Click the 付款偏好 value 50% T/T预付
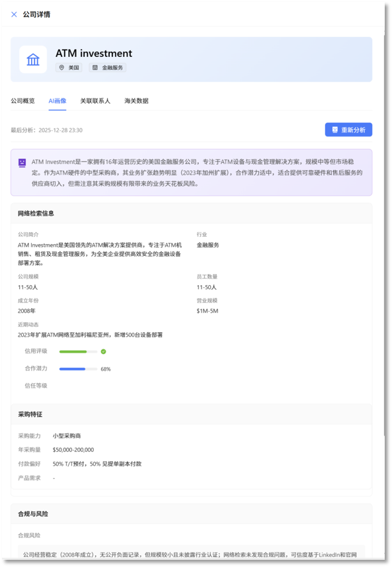Viewport: 392px width, 567px height. pyautogui.click(x=97, y=464)
